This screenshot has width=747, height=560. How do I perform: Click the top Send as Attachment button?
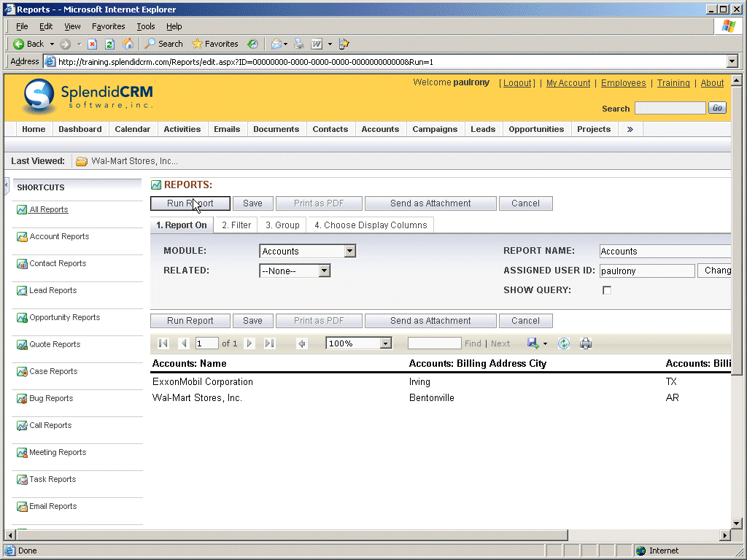[x=430, y=203]
